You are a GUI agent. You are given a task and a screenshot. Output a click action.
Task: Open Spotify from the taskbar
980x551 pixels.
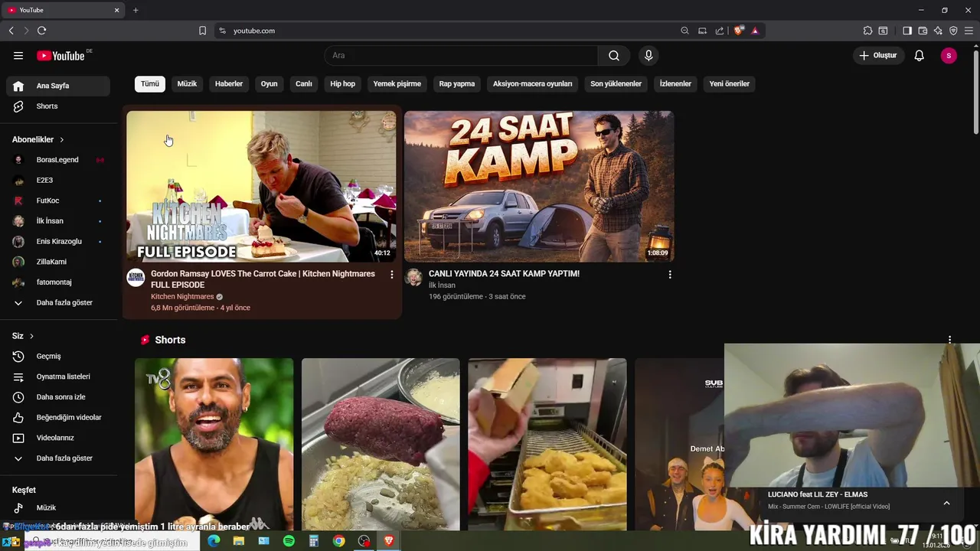tap(289, 541)
